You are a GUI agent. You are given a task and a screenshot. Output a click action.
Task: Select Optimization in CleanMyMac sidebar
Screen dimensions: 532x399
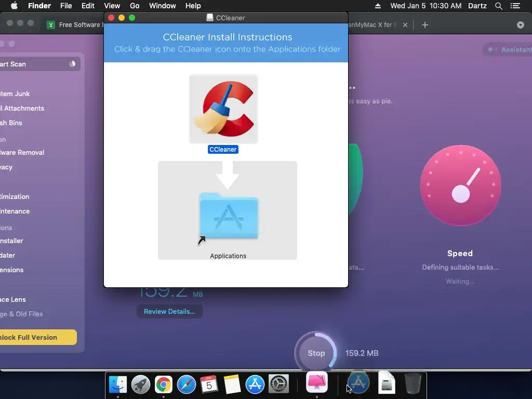tap(15, 196)
